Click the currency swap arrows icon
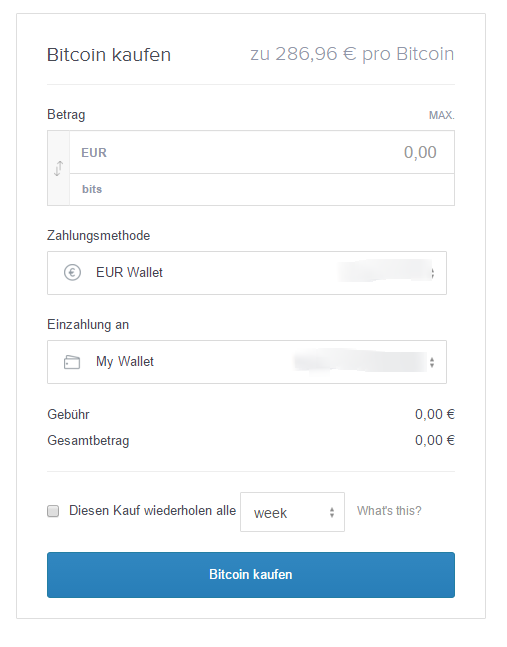507x647 pixels. [x=59, y=168]
